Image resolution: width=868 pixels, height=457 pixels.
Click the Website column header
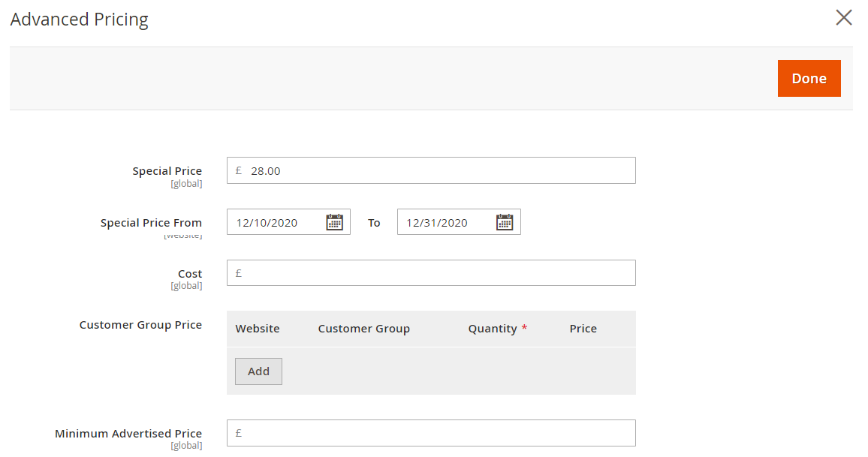258,329
